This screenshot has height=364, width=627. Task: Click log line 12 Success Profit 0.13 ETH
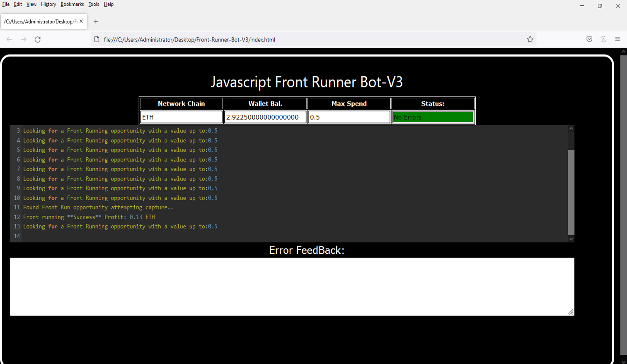pyautogui.click(x=89, y=217)
